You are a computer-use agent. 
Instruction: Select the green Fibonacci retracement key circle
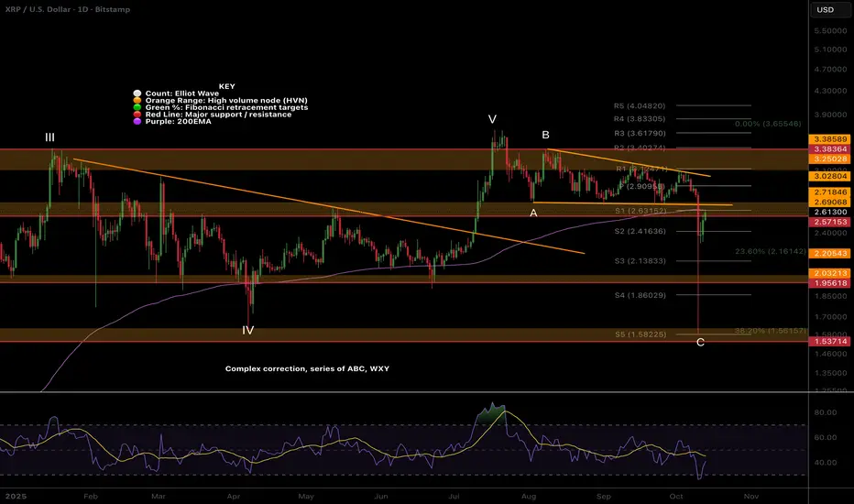pos(137,107)
